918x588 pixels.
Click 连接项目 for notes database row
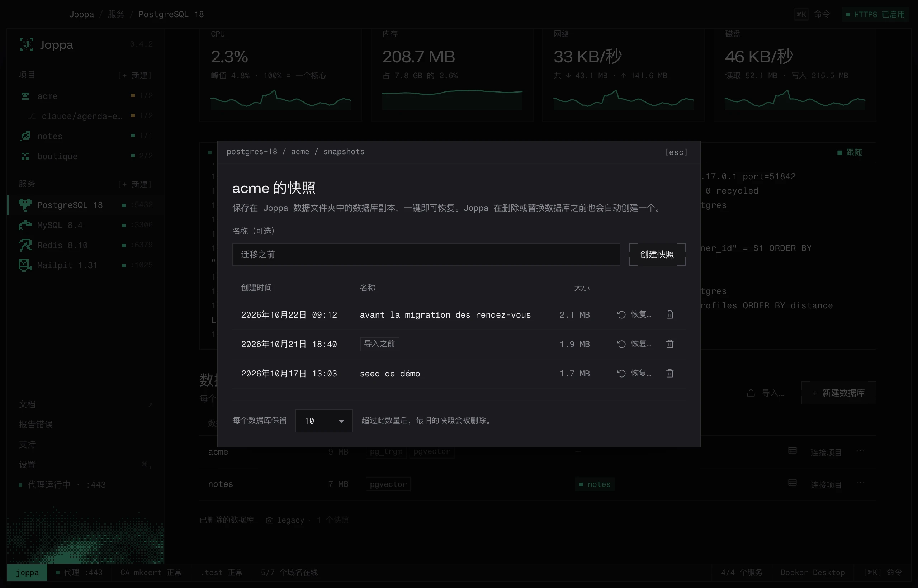[826, 484]
